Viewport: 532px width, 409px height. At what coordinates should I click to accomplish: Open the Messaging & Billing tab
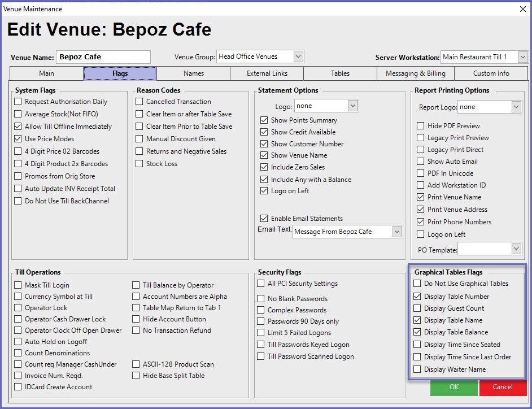click(415, 73)
